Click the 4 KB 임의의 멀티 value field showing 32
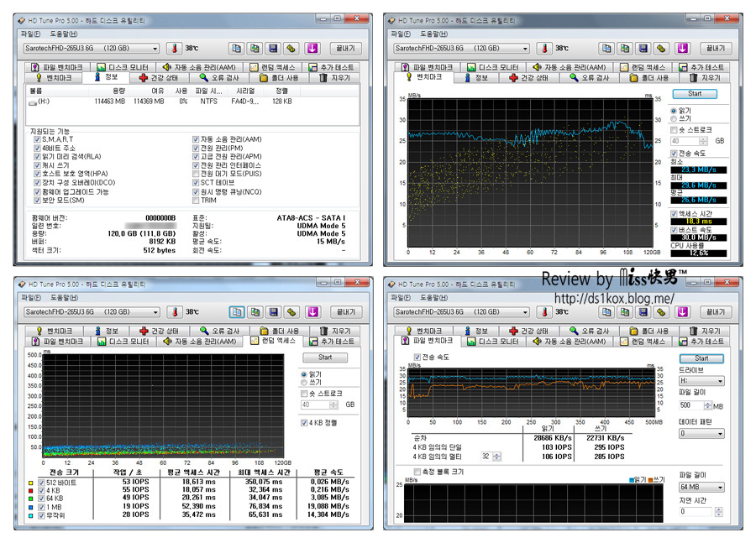 coord(486,457)
